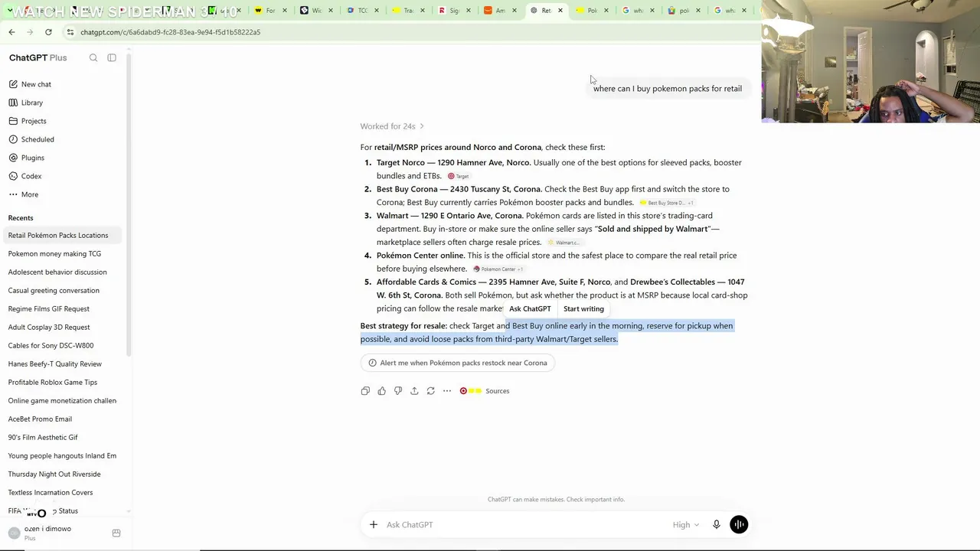Image resolution: width=980 pixels, height=551 pixels.
Task: Open more response actions (three dots)
Action: point(447,391)
